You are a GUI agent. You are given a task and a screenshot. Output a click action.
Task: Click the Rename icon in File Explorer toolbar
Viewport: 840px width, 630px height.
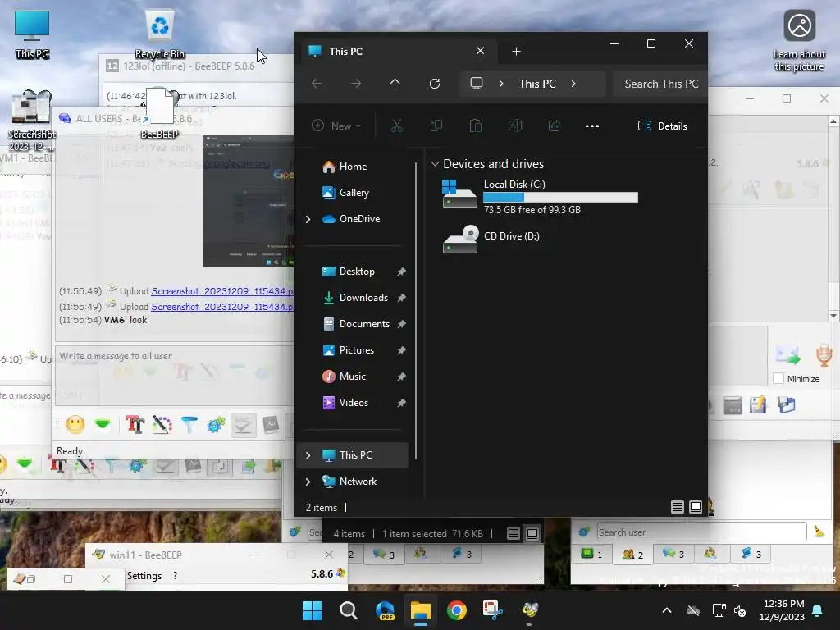click(x=515, y=126)
